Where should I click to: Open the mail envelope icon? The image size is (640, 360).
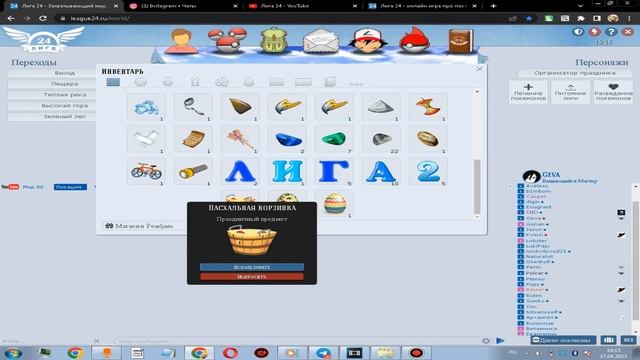click(321, 41)
